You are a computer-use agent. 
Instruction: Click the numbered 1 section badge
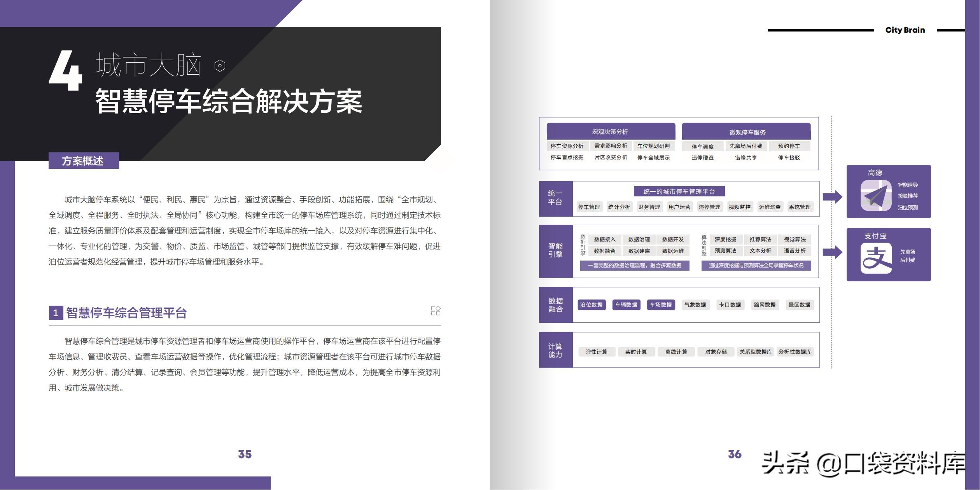coord(56,313)
